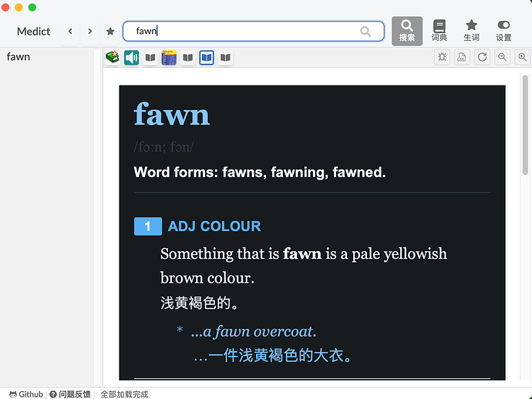Select the first gray book dictionary icon

point(150,58)
